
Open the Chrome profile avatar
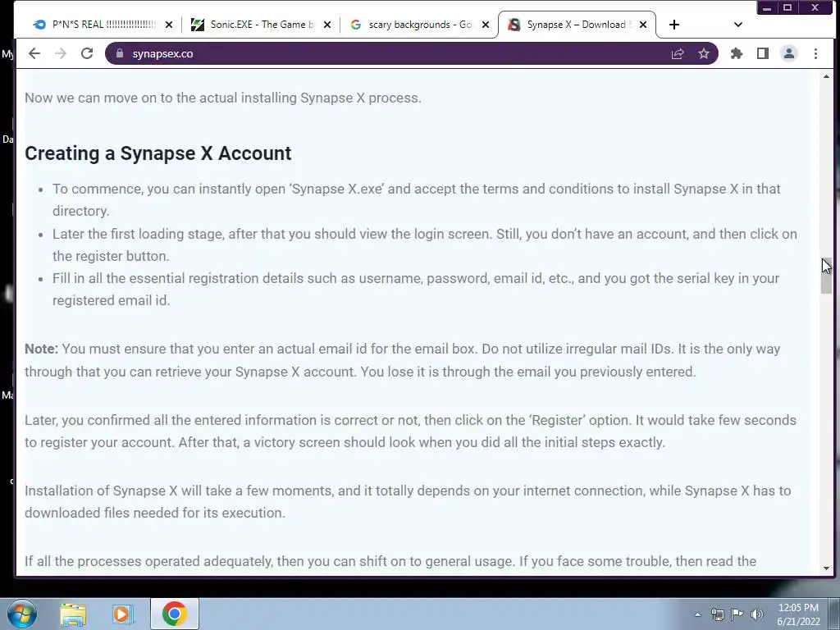tap(788, 53)
